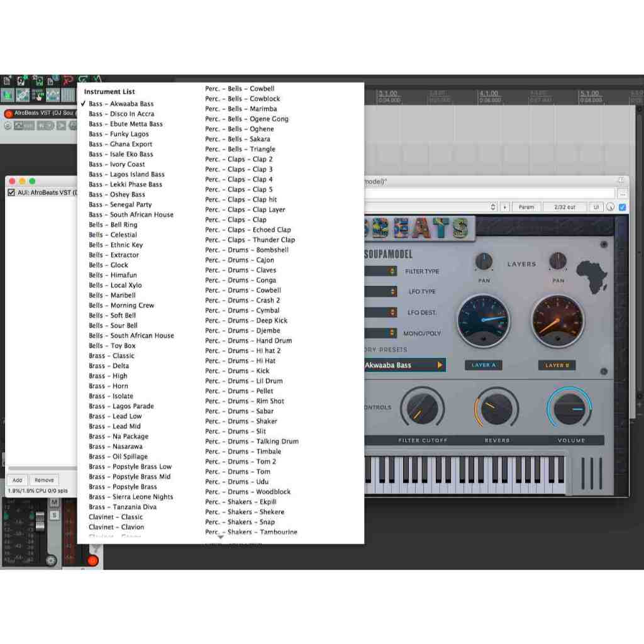Click the menu's downward scroll arrow
The height and width of the screenshot is (644, 644).
pos(221,537)
